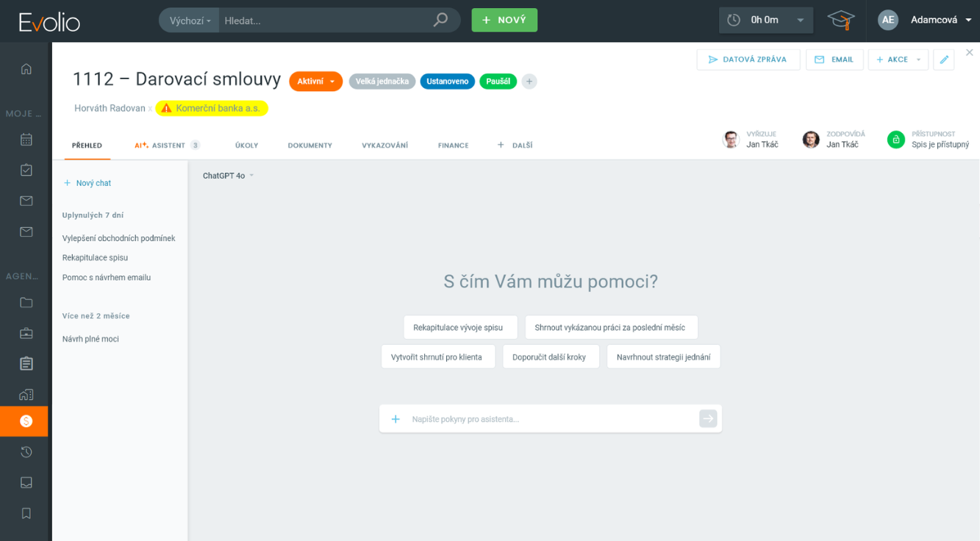Viewport: 980px width, 541px height.
Task: Open Komerční banka a.s. link
Action: tap(212, 108)
